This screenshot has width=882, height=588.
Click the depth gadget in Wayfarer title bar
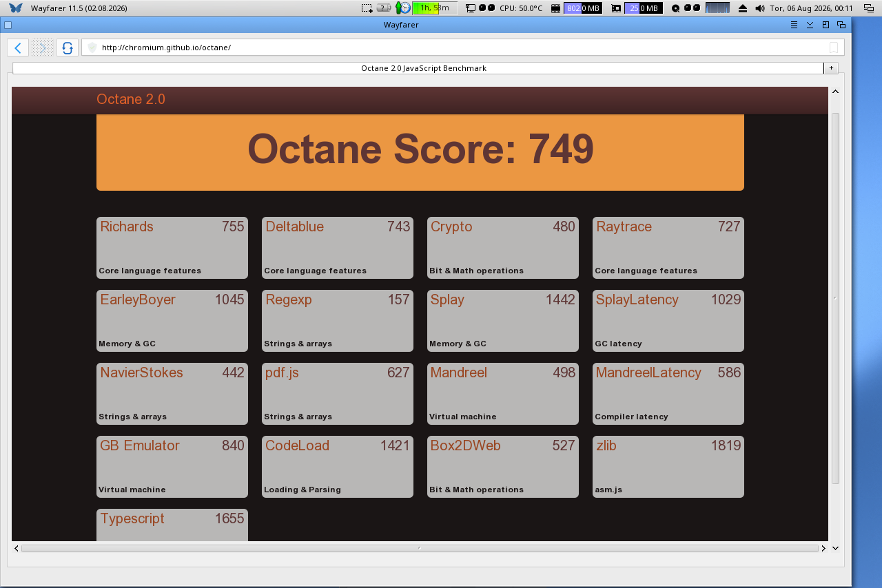841,25
